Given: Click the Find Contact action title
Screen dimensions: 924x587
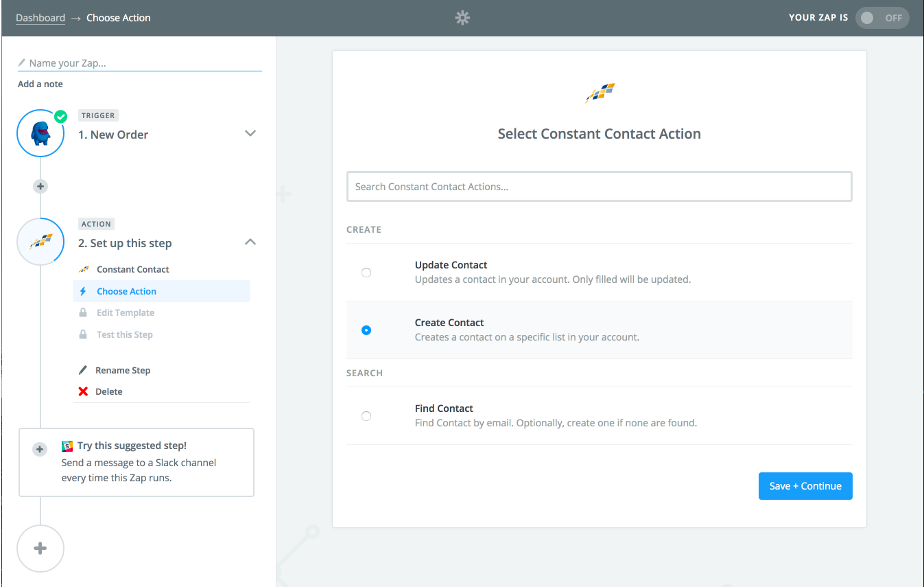Looking at the screenshot, I should [444, 408].
